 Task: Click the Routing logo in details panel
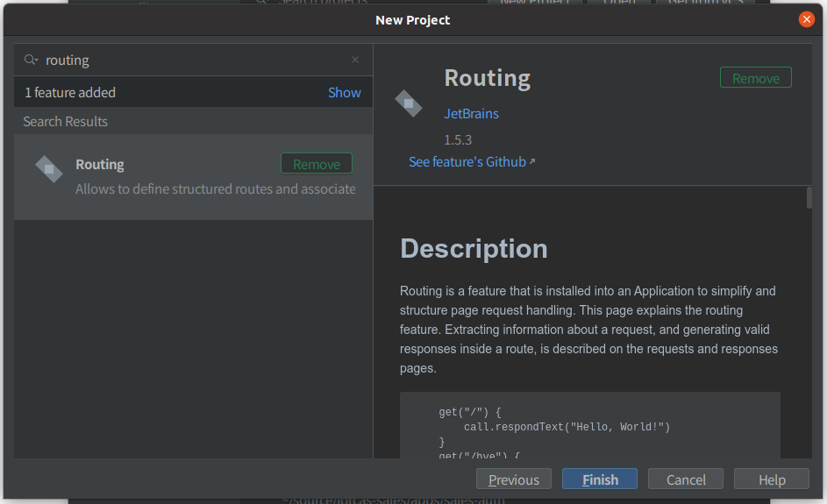coord(409,103)
